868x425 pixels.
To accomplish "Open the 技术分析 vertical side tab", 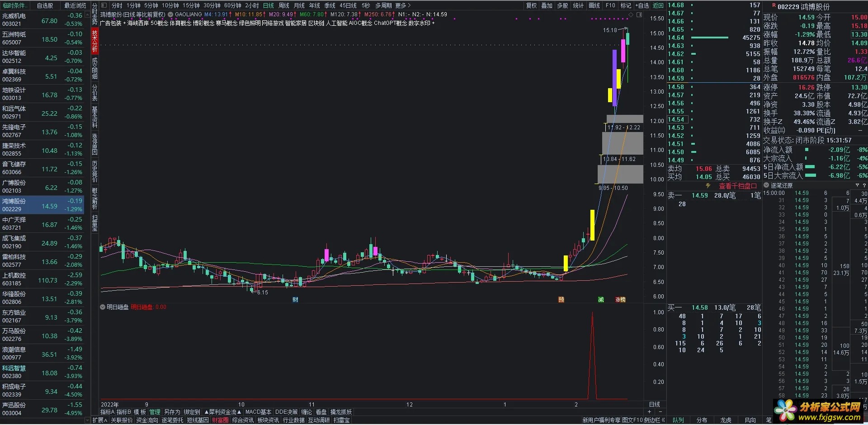I will click(x=94, y=41).
